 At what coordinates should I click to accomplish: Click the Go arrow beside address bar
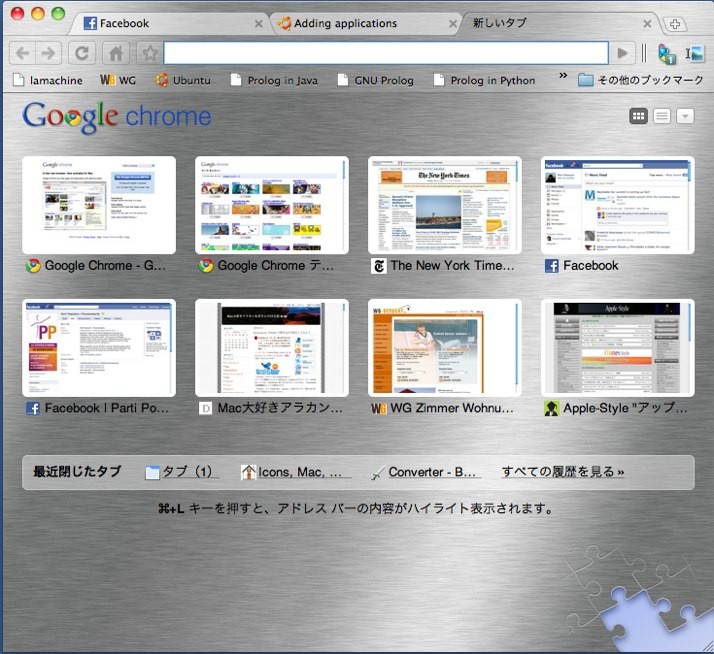tap(622, 53)
